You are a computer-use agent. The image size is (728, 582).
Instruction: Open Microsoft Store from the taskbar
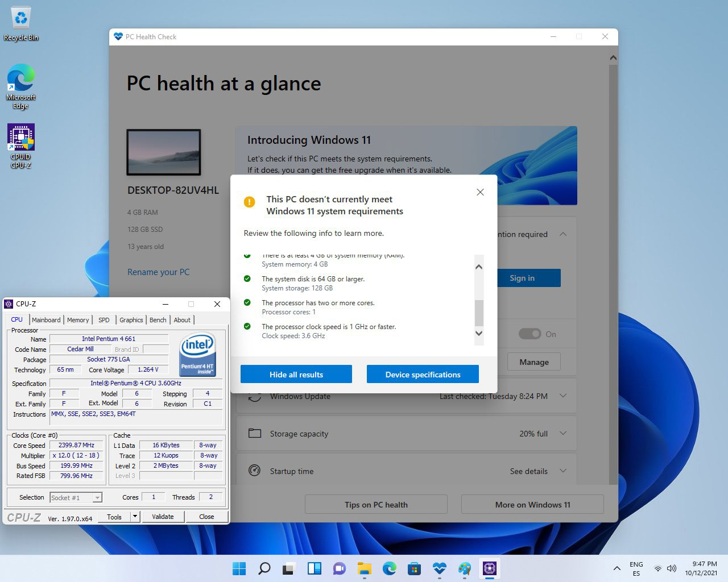coord(414,568)
